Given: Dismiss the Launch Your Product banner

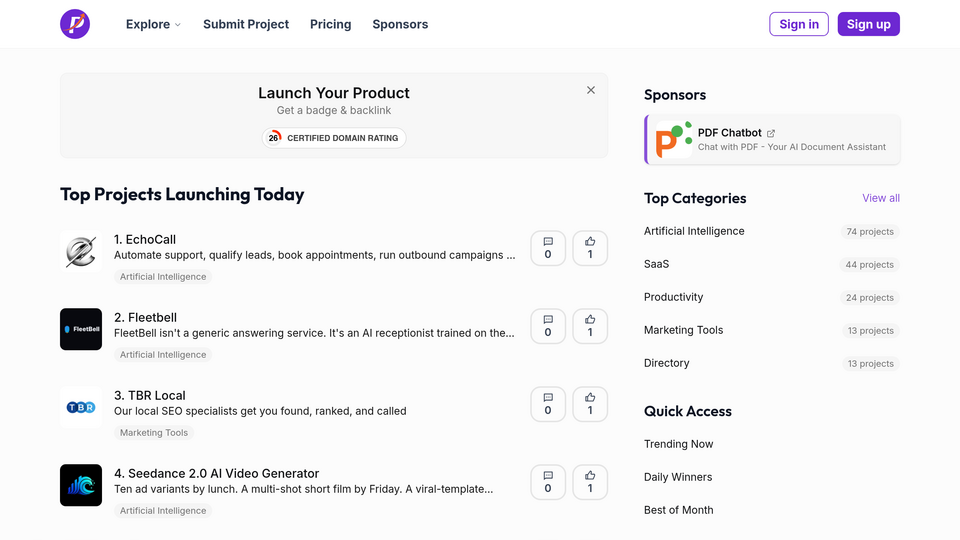Looking at the screenshot, I should [591, 90].
